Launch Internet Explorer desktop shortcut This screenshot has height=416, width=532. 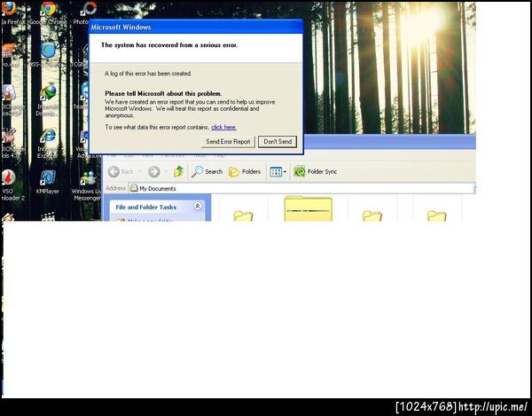click(x=48, y=143)
